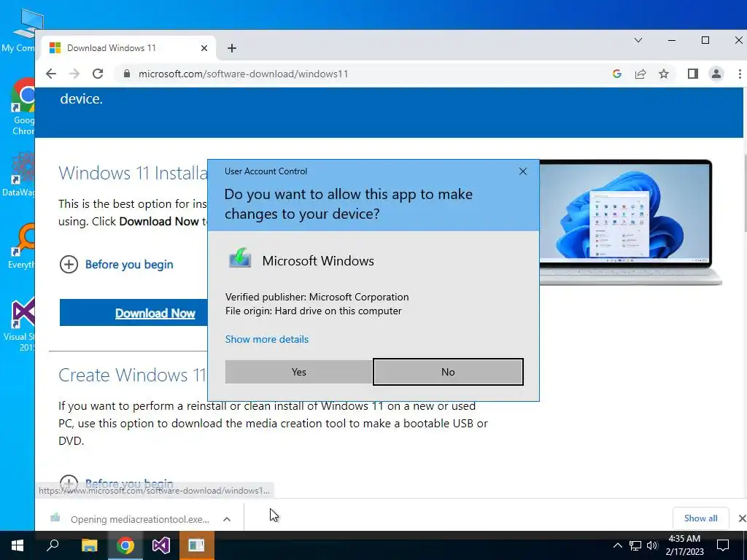747x560 pixels.
Task: Open Windows Start menu
Action: coord(18,545)
